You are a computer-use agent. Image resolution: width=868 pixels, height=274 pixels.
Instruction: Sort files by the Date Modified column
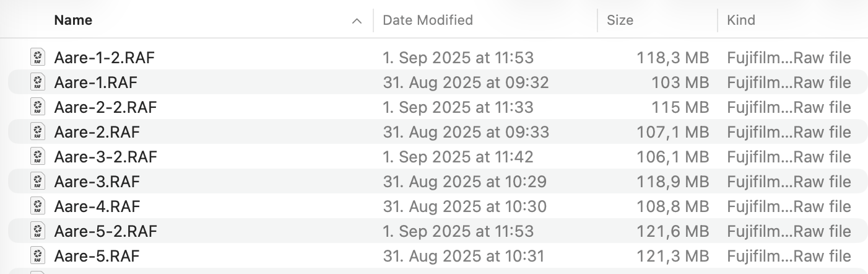point(428,20)
